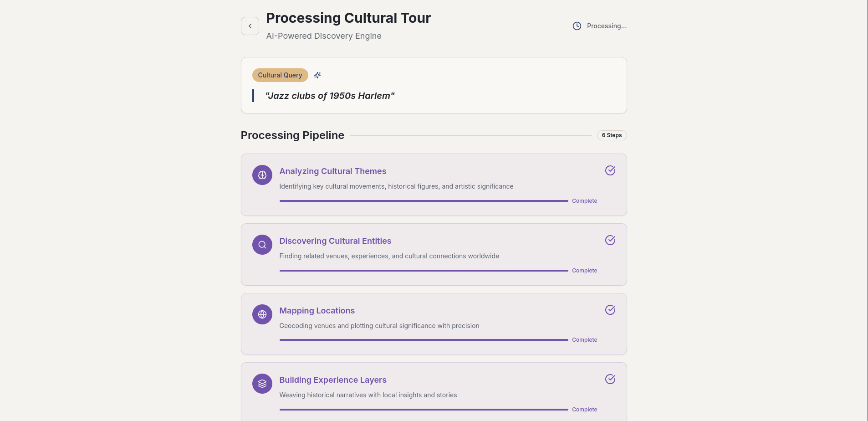Click the back arrow button
Screen dimensions: 868x421
(x=250, y=26)
